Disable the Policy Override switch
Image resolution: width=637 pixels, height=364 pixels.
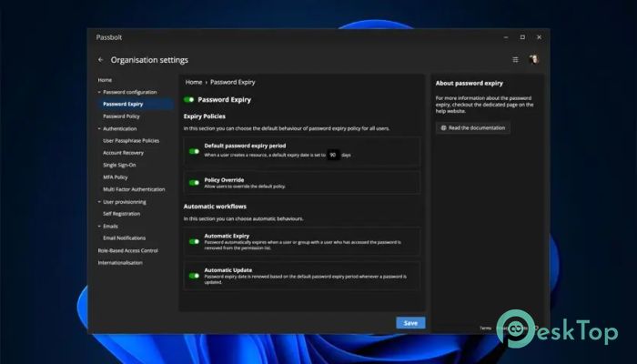(194, 183)
